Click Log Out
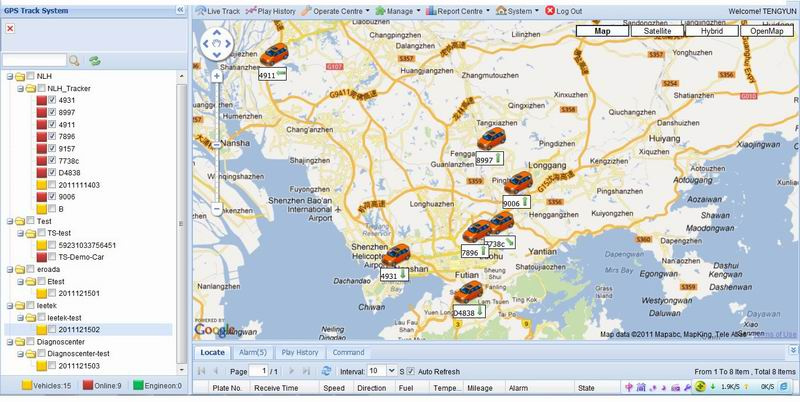The width and height of the screenshot is (800, 402). click(x=563, y=11)
